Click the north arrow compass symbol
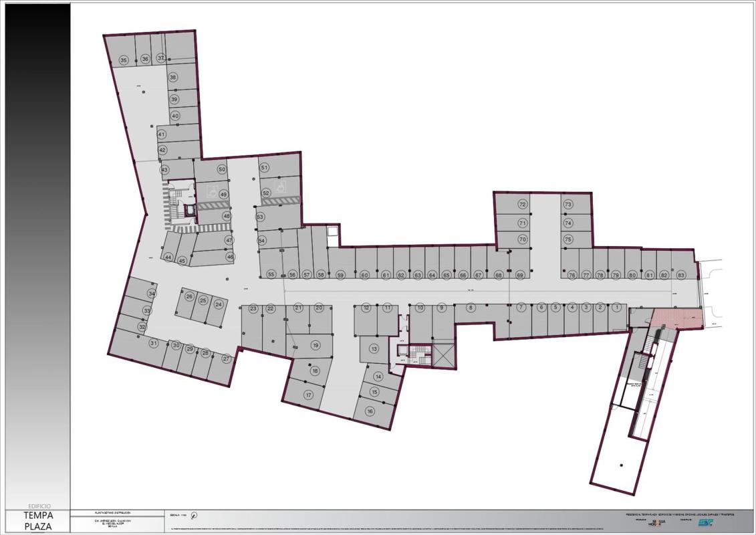This screenshot has height=535, width=756. [x=194, y=515]
